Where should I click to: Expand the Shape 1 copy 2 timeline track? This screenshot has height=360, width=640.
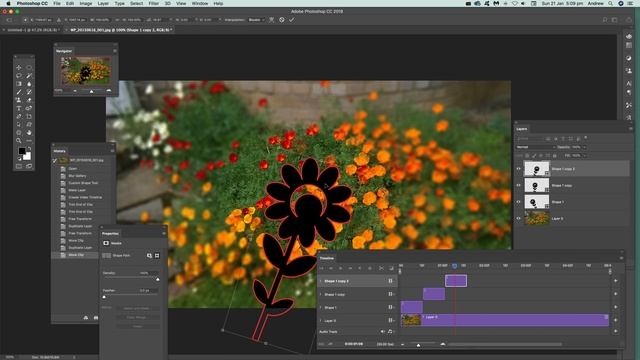[321, 281]
